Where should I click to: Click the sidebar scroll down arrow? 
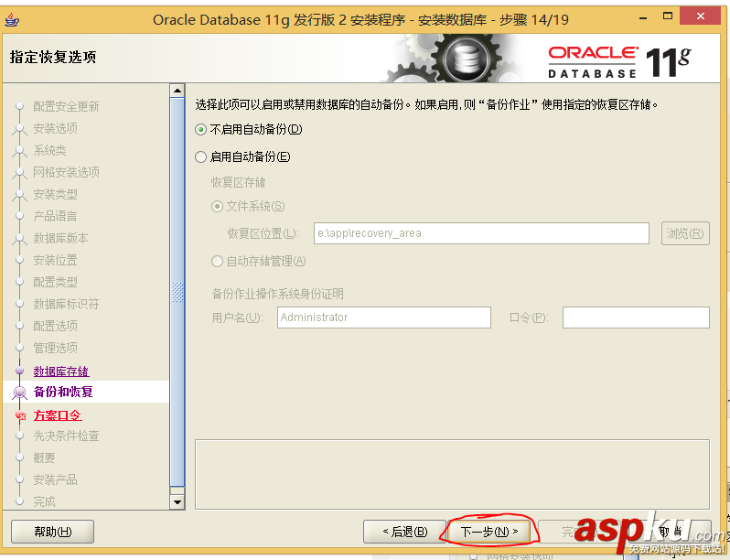point(177,501)
